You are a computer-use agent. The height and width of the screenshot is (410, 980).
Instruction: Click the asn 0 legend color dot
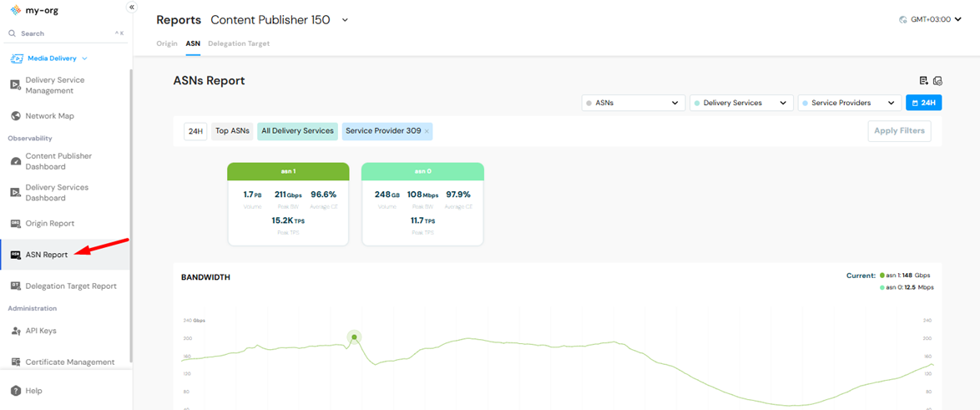coord(881,287)
